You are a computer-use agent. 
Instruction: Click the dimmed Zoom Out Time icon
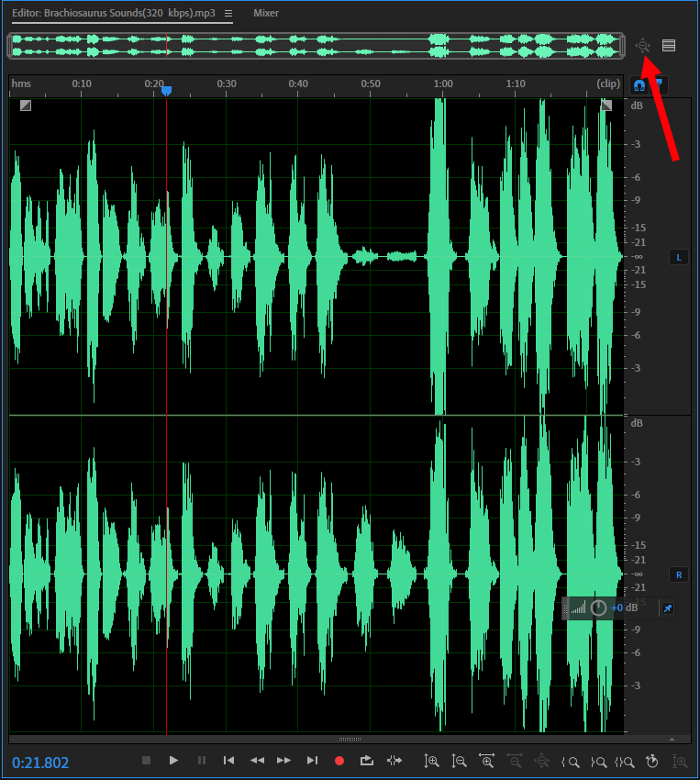515,761
